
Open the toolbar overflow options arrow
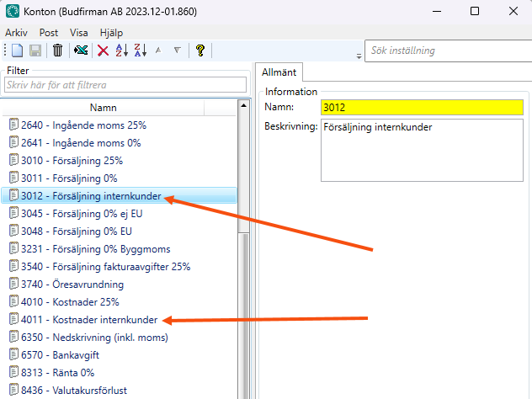point(359,56)
